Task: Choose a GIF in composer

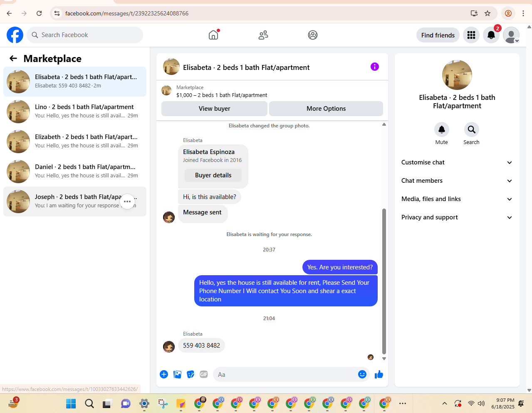Action: click(x=204, y=374)
